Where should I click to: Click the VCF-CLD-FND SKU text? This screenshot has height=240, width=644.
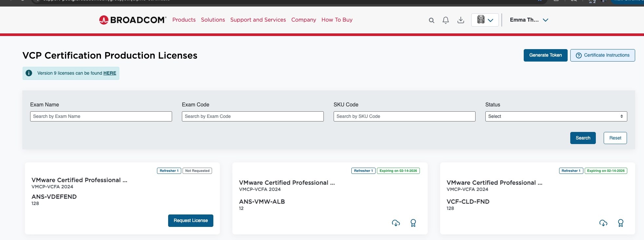468,202
